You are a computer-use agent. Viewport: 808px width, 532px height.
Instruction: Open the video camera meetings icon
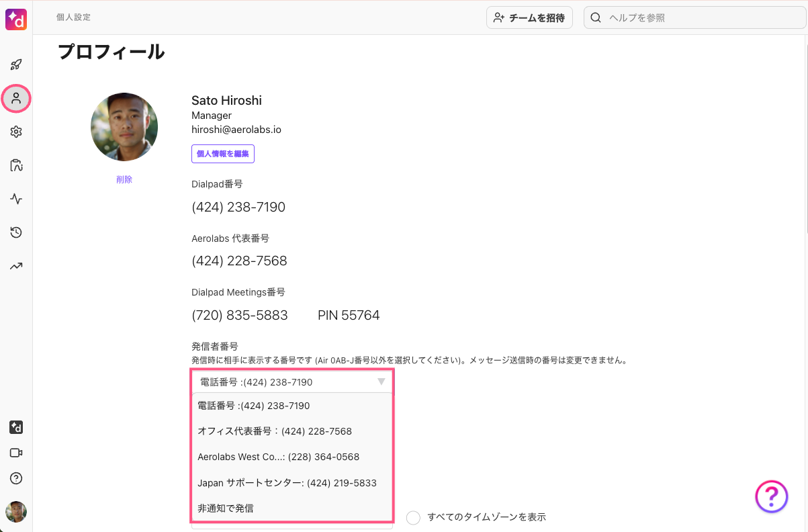click(x=16, y=453)
